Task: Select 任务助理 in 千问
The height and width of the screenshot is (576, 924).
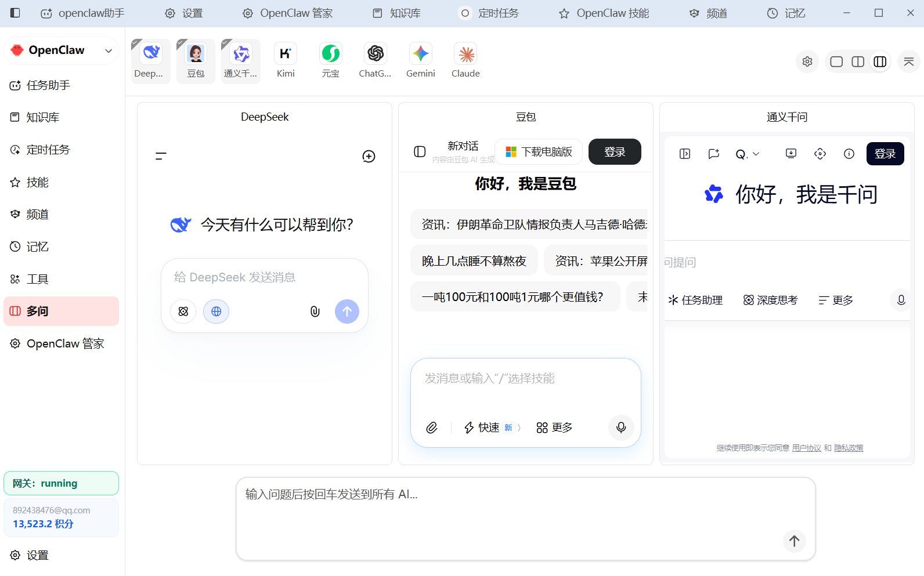Action: [695, 300]
